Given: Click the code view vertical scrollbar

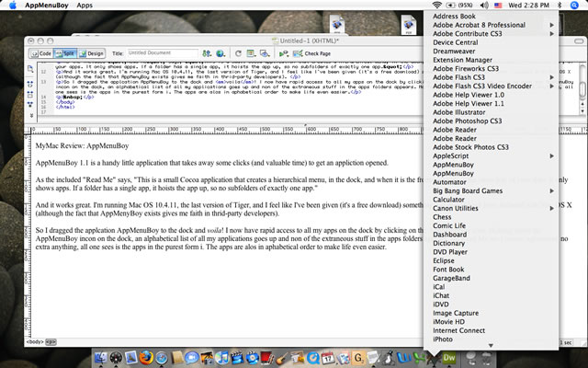Looking at the screenshot, I should (582, 89).
